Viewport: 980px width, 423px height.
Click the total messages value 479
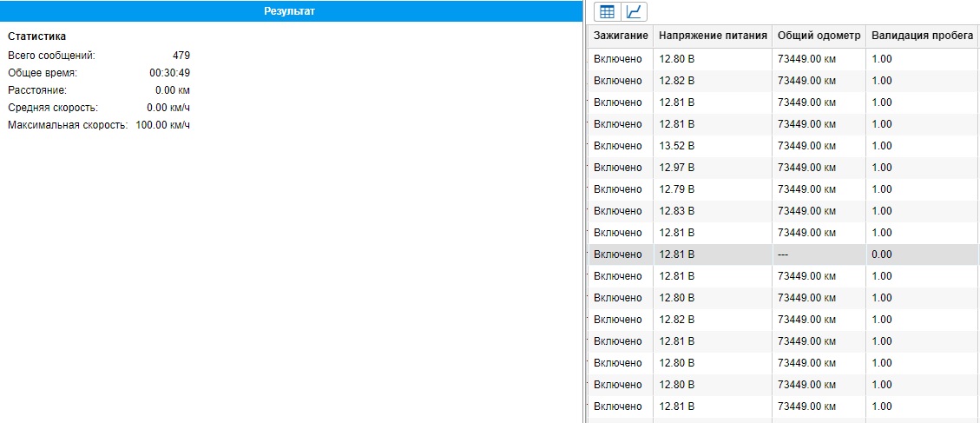point(181,56)
